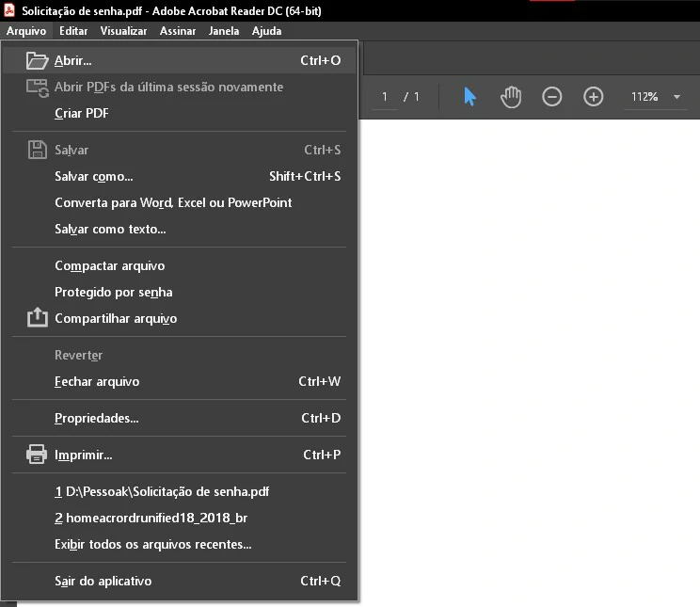Open the Arquivo menu
Screen dimensions: 700x607
26,31
